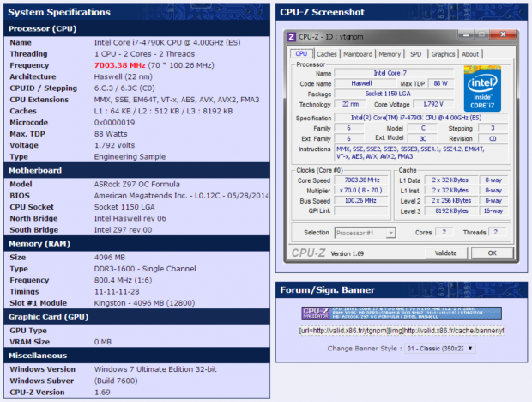Click the Package Socket 1150 LGA field
Image resolution: width=532 pixels, height=402 pixels.
tap(394, 94)
